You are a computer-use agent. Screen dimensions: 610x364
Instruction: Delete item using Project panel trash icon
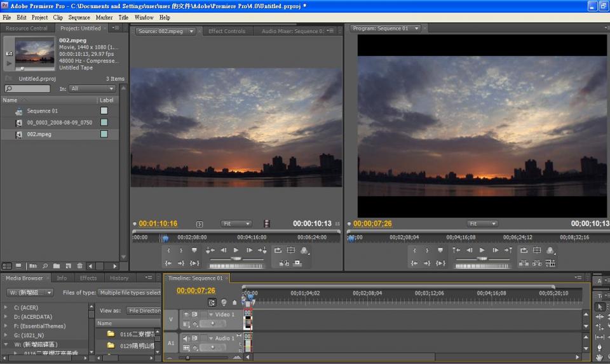80,266
